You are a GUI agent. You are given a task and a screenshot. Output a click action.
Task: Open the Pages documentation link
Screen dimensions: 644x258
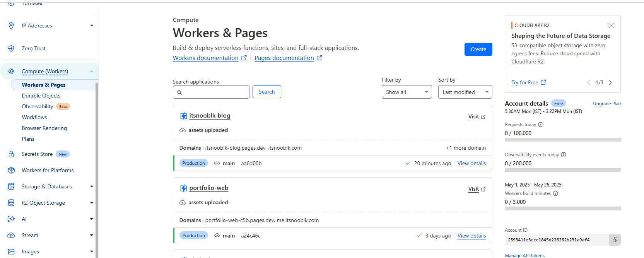284,58
